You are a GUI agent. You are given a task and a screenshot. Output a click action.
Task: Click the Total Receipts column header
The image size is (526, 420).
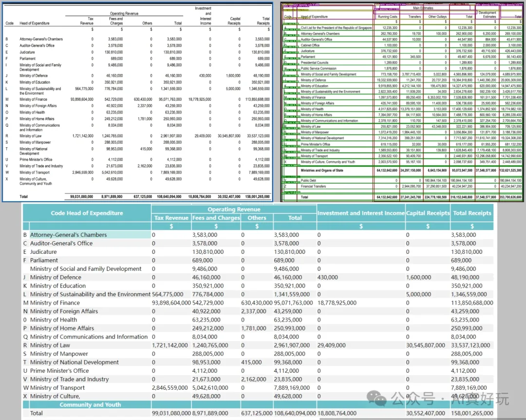(472, 213)
